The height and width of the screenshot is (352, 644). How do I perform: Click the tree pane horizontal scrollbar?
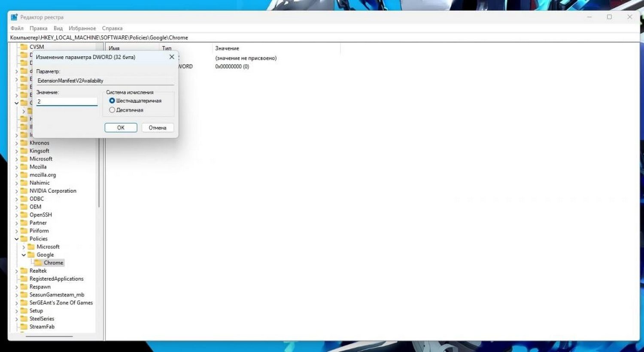click(49, 336)
